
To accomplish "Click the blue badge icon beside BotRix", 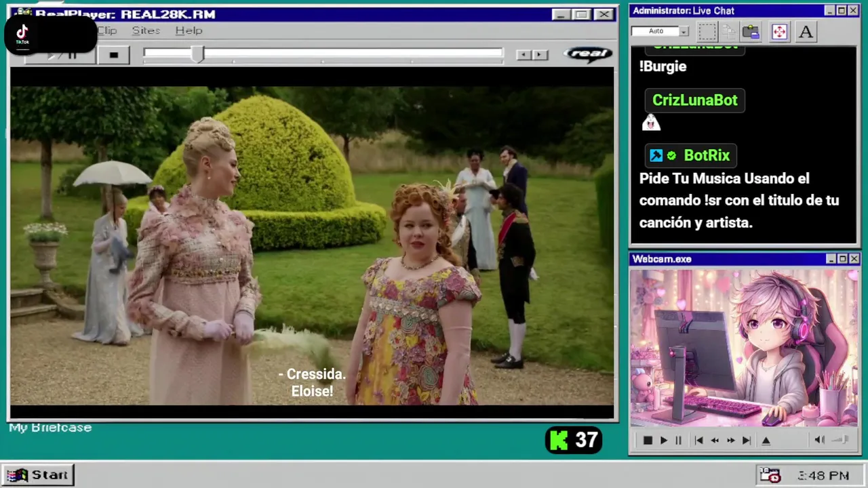I will click(x=656, y=156).
